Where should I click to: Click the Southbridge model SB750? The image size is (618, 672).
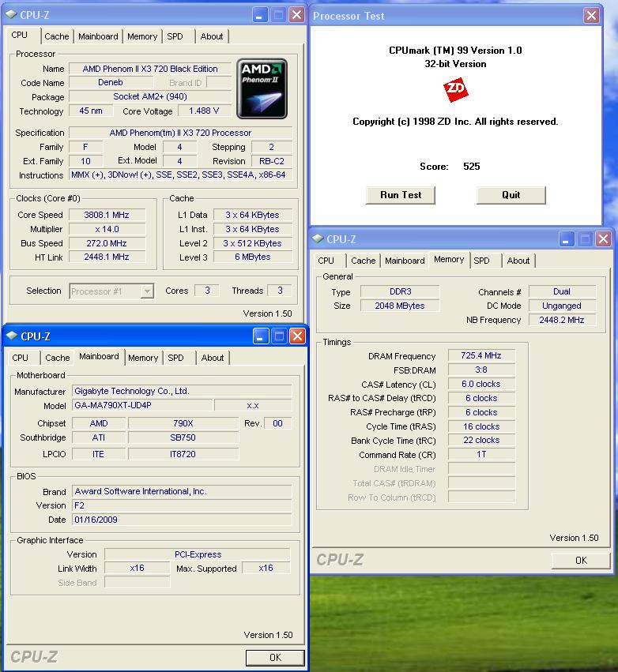click(183, 437)
